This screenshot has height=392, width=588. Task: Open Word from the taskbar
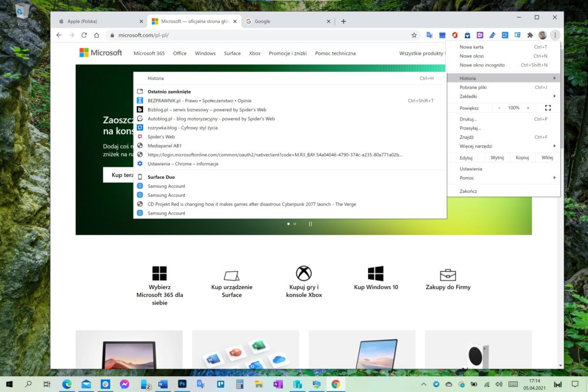click(163, 384)
